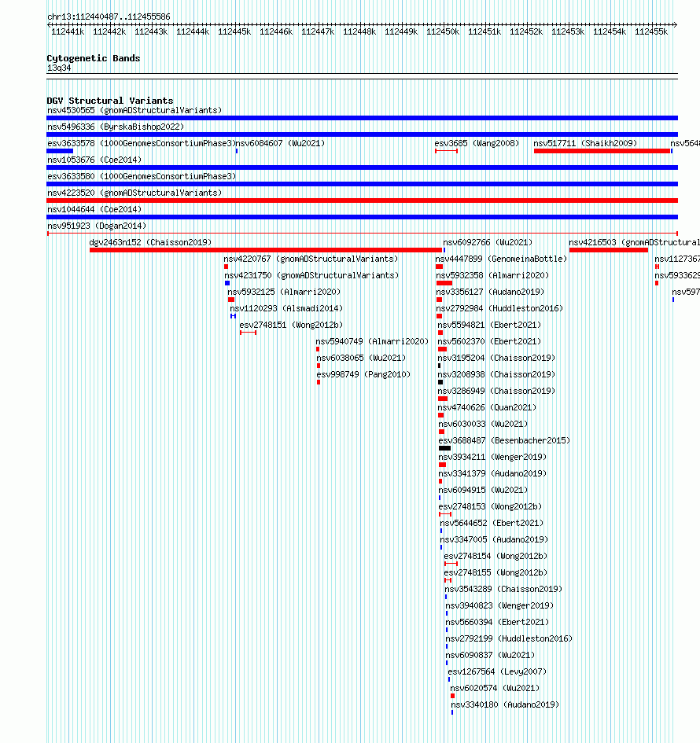The height and width of the screenshot is (743, 700).
Task: Open nsv6020574 (Wu2021) label
Action: click(495, 688)
